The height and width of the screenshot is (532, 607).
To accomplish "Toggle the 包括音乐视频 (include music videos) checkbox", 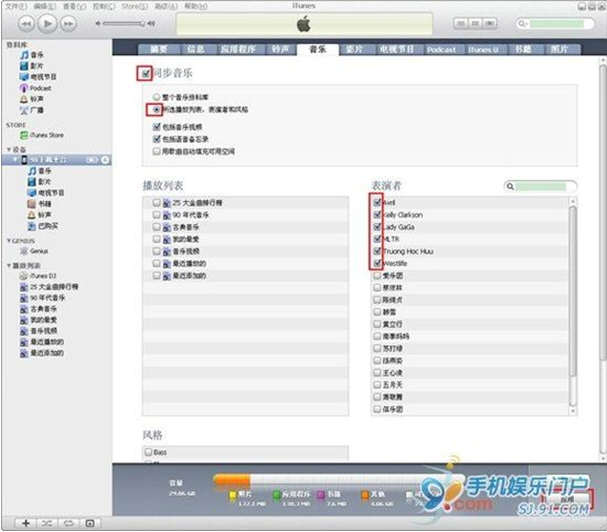I will coord(156,127).
